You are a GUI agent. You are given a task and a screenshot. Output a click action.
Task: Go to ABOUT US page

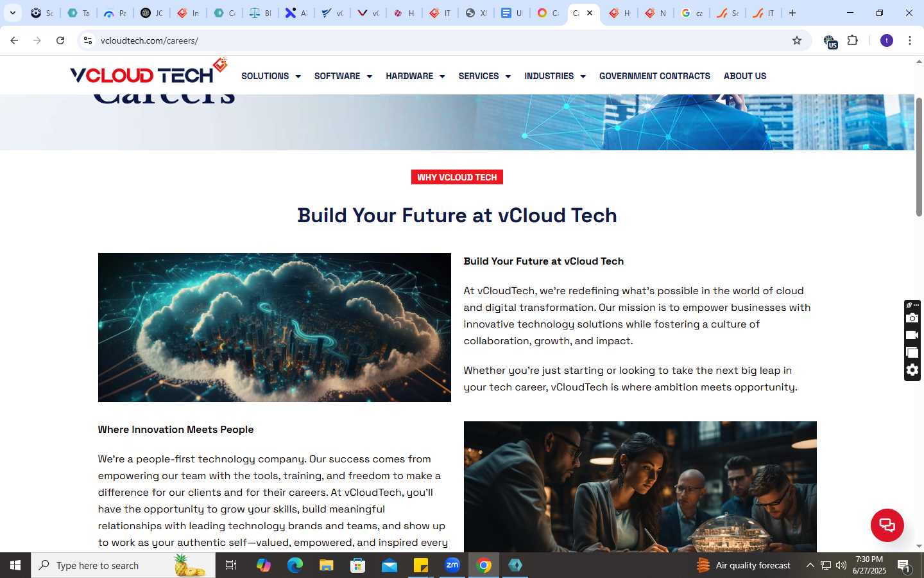pos(745,76)
